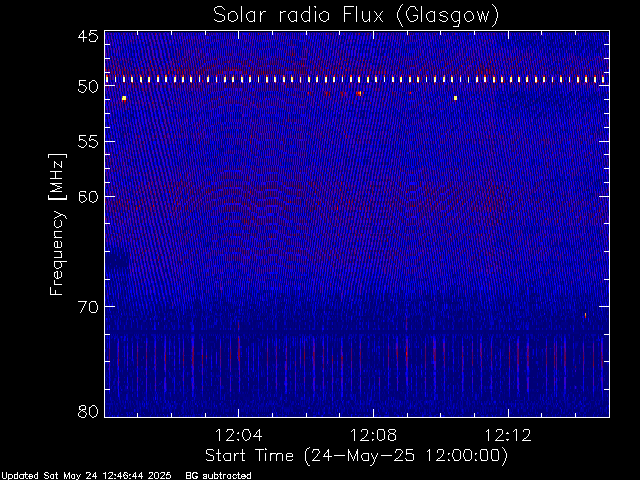Select the 45 frequency axis label
The width and height of the screenshot is (640, 480).
point(88,36)
